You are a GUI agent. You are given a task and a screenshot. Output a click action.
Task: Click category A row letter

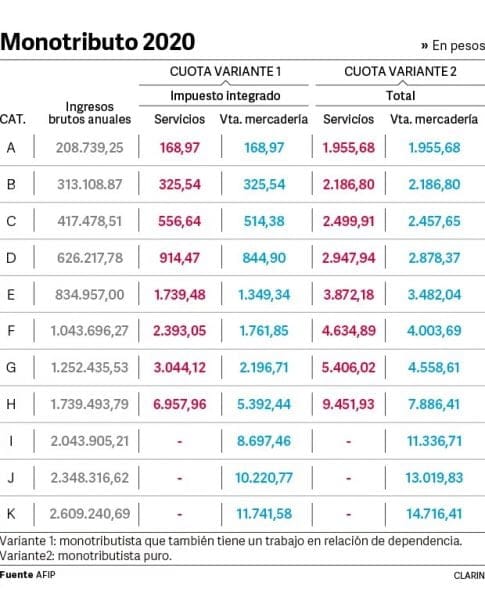point(11,147)
